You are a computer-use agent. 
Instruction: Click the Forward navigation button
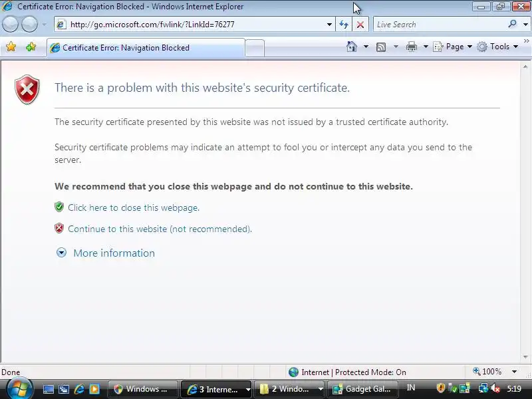30,25
